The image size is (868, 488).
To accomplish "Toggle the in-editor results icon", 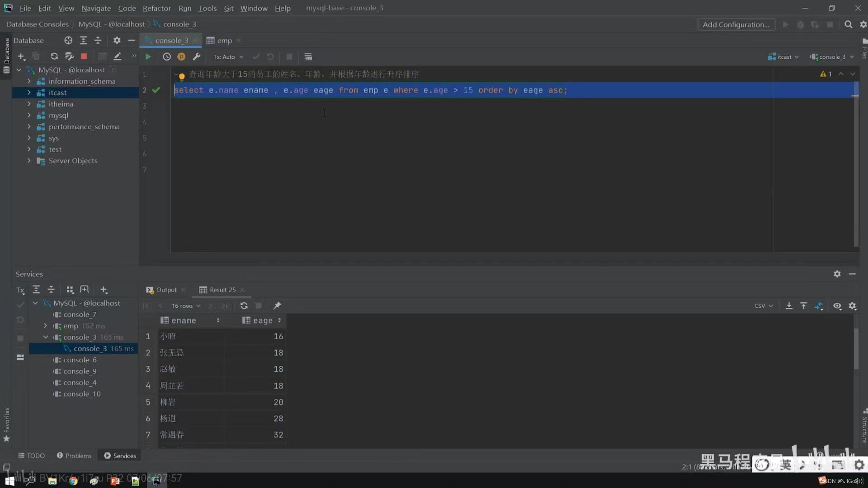I will pyautogui.click(x=308, y=57).
